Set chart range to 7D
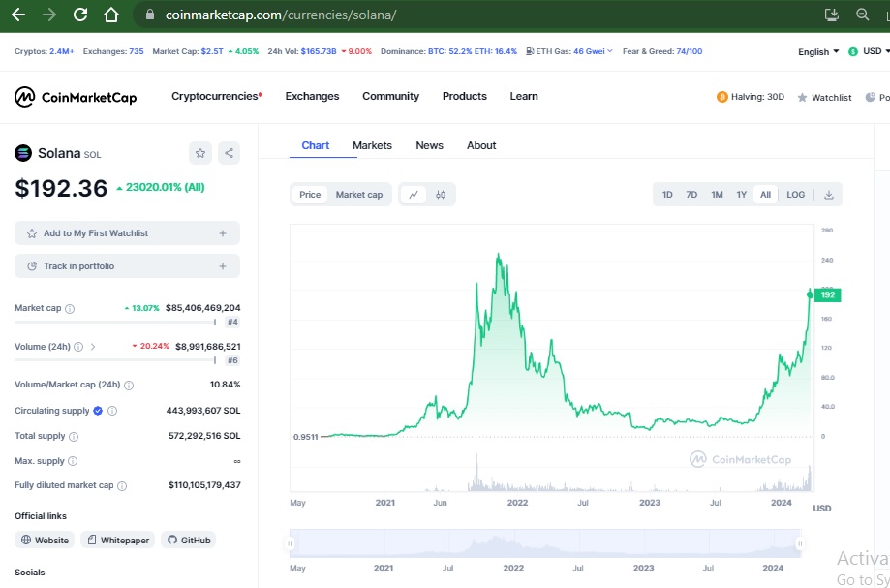The width and height of the screenshot is (890, 588). point(691,195)
